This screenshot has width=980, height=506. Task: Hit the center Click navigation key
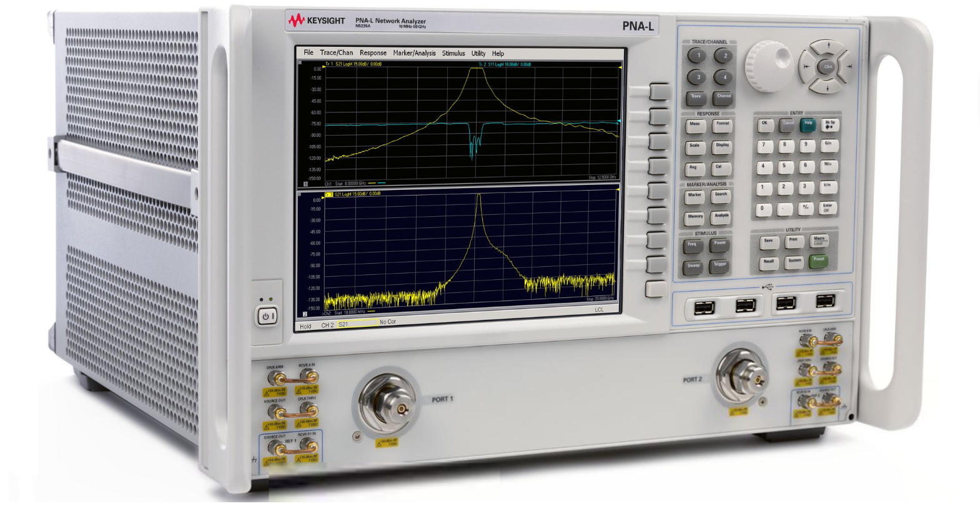pyautogui.click(x=828, y=66)
